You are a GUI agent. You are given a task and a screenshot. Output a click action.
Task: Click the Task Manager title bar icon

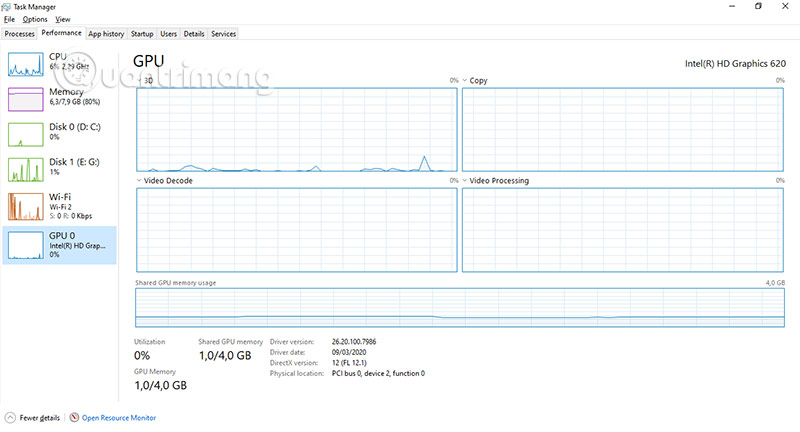[x=6, y=7]
